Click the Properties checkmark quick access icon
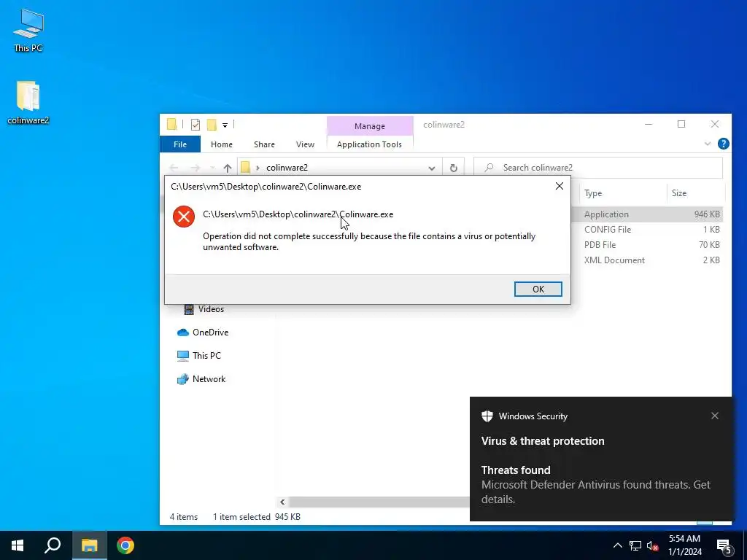747x560 pixels. [x=196, y=125]
